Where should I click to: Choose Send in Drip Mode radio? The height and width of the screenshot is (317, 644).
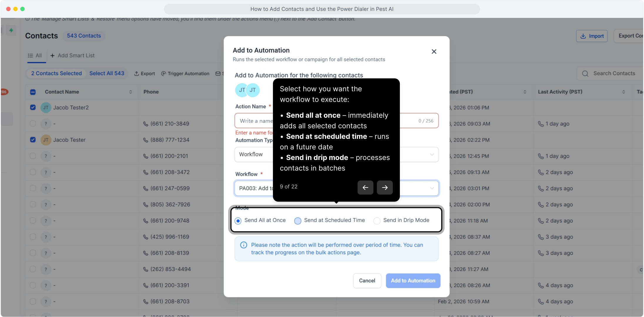[x=377, y=221]
